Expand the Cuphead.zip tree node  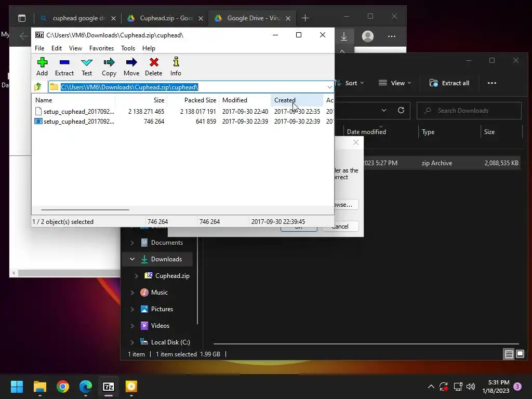(137, 276)
